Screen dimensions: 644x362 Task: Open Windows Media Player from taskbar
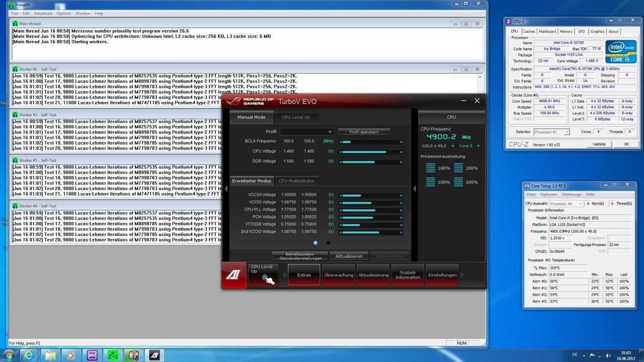71,355
